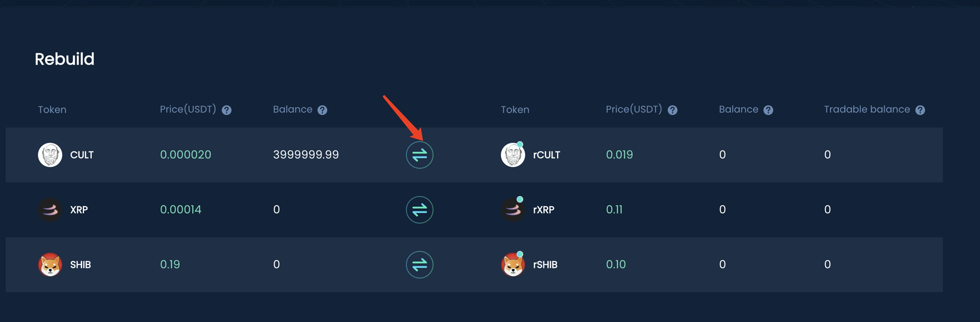Open help icon beside right Price(USDT) header

673,110
